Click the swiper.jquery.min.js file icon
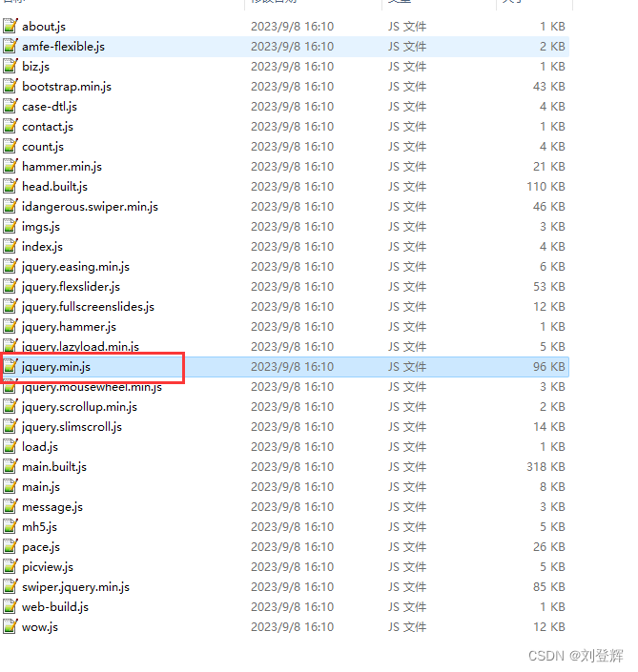This screenshot has height=672, width=638. point(10,587)
